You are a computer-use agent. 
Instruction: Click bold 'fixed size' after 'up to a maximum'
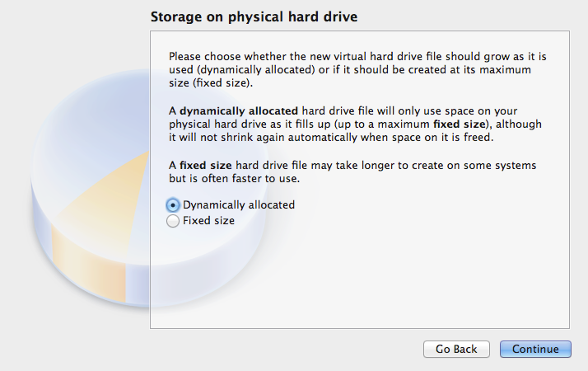tap(460, 124)
